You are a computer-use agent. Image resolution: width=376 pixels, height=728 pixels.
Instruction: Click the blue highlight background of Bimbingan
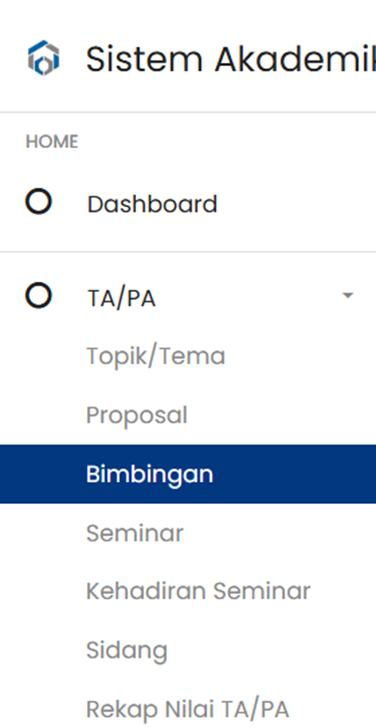coord(188,474)
